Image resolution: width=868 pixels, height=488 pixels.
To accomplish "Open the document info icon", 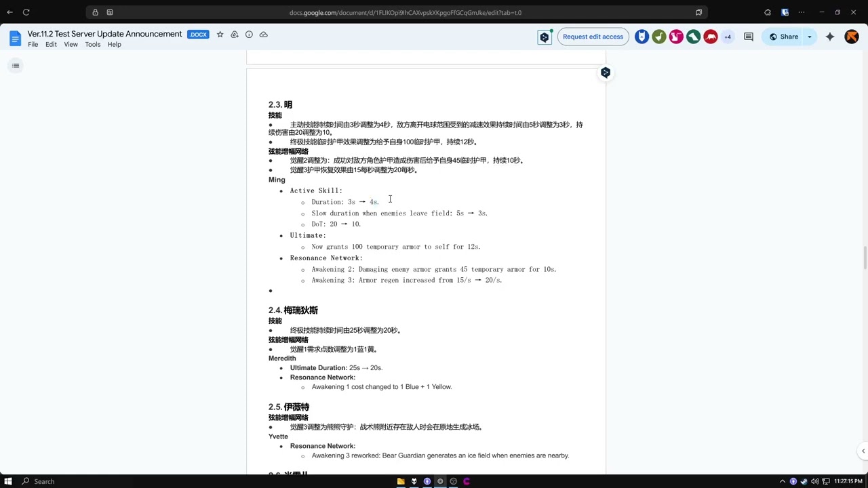I will tap(249, 35).
